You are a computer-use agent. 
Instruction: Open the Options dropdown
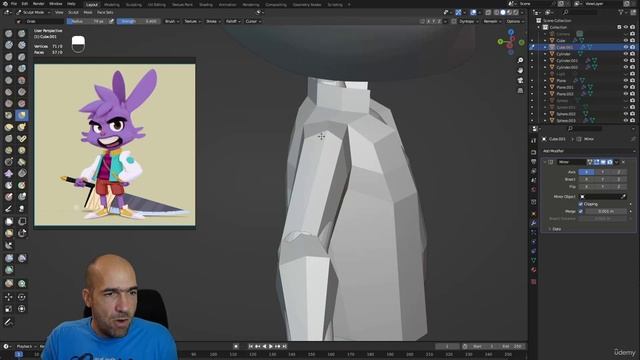(515, 21)
